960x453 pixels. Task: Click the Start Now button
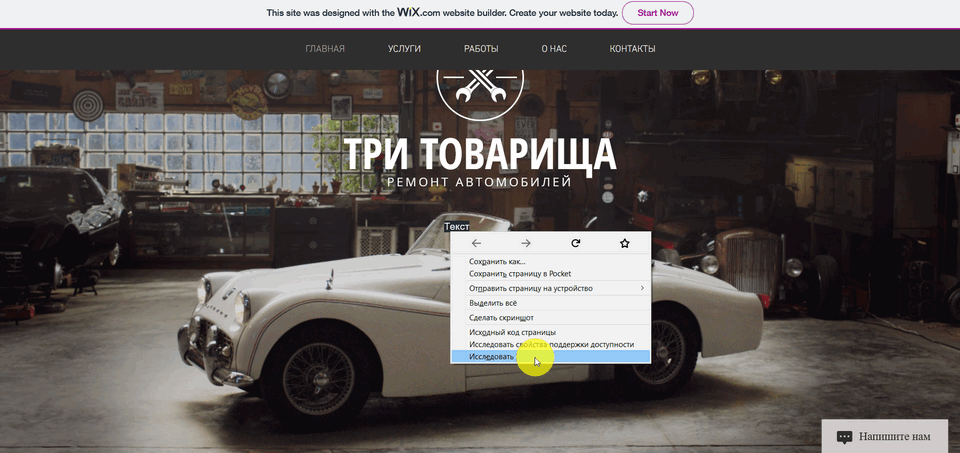(658, 13)
